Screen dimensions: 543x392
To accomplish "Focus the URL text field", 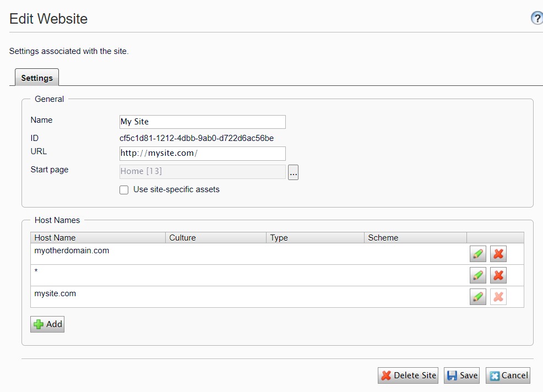I will tap(202, 153).
